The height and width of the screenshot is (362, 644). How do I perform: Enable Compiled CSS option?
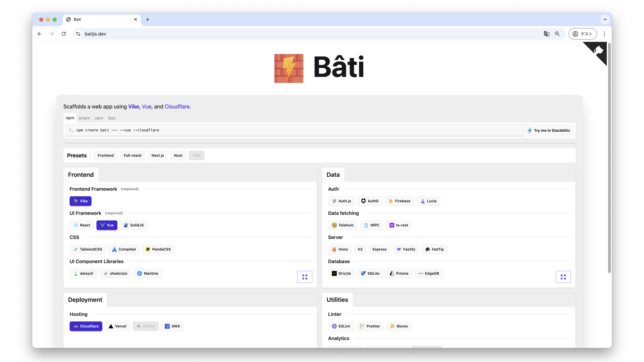coord(124,249)
